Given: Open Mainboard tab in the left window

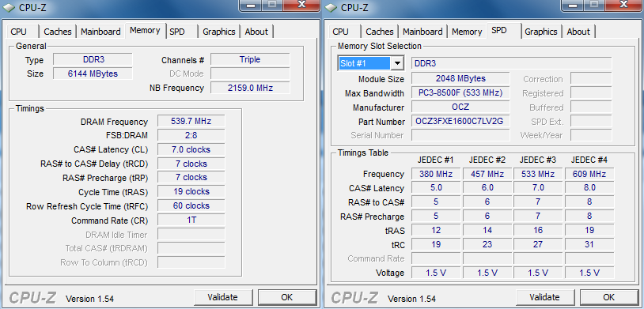Looking at the screenshot, I should pos(100,32).
